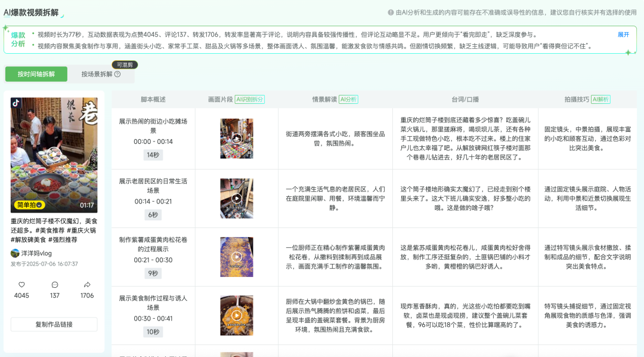Click the 9秒 duration badge
The width and height of the screenshot is (644, 357).
click(x=153, y=273)
